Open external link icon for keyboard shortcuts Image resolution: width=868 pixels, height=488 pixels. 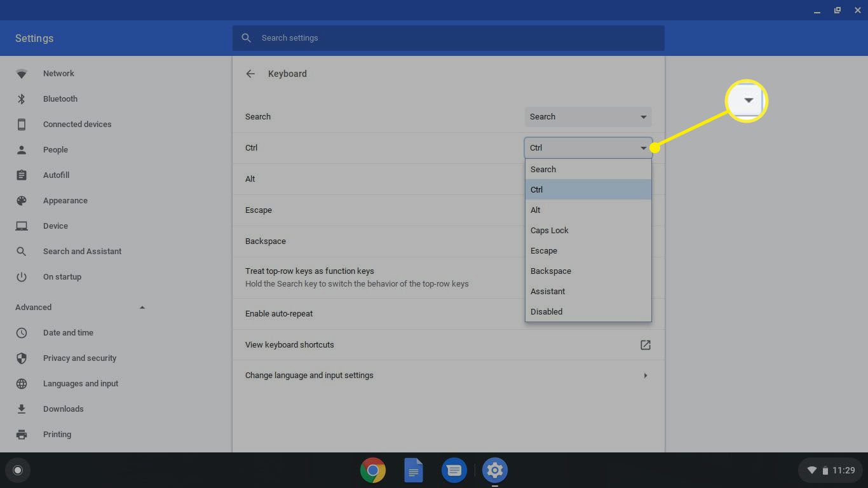645,345
